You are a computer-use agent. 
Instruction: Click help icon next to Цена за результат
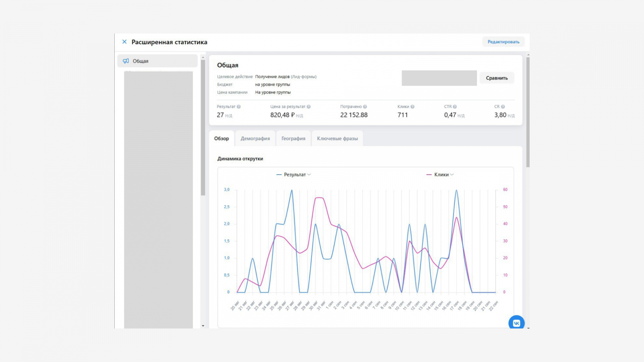tap(309, 107)
